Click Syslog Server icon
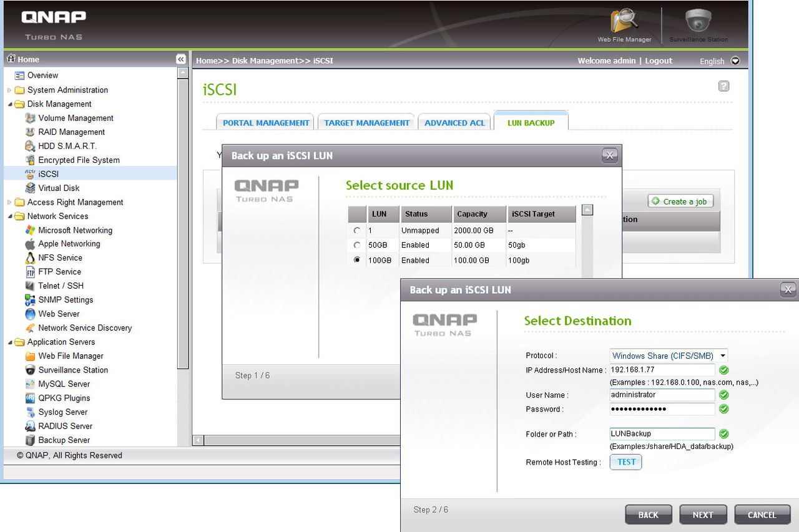The width and height of the screenshot is (799, 532). coord(30,412)
